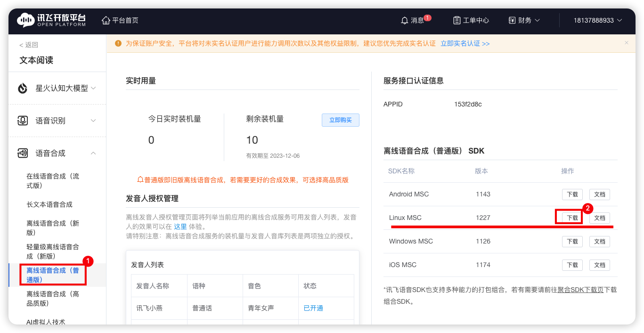Screen dimensions: 644x333
Task: Expand the 语音识别 section chevron
Action: 93,121
